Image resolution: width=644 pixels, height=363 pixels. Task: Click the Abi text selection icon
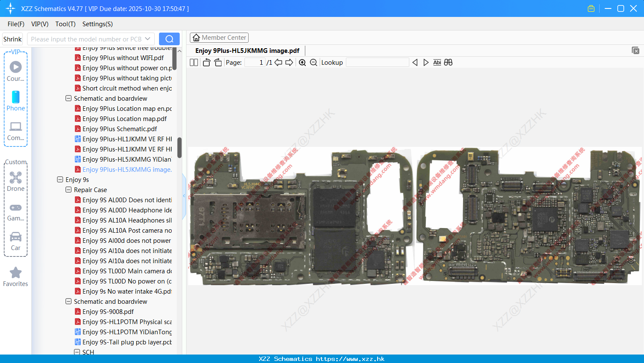[437, 63]
